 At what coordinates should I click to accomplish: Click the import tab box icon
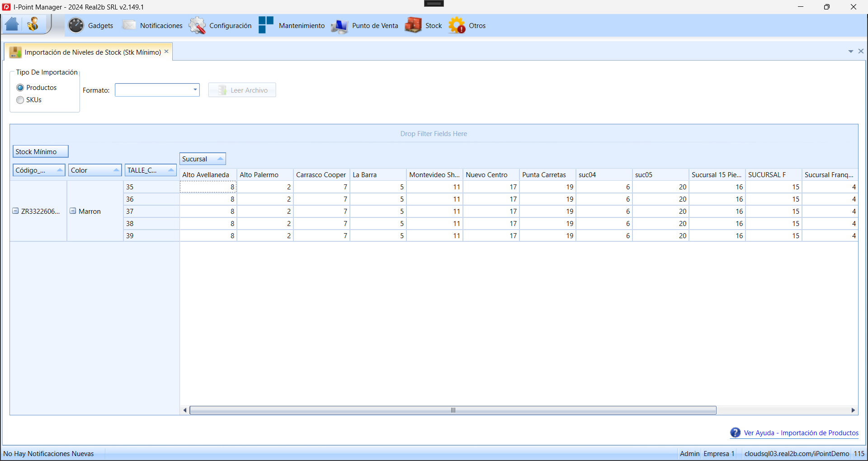point(15,52)
